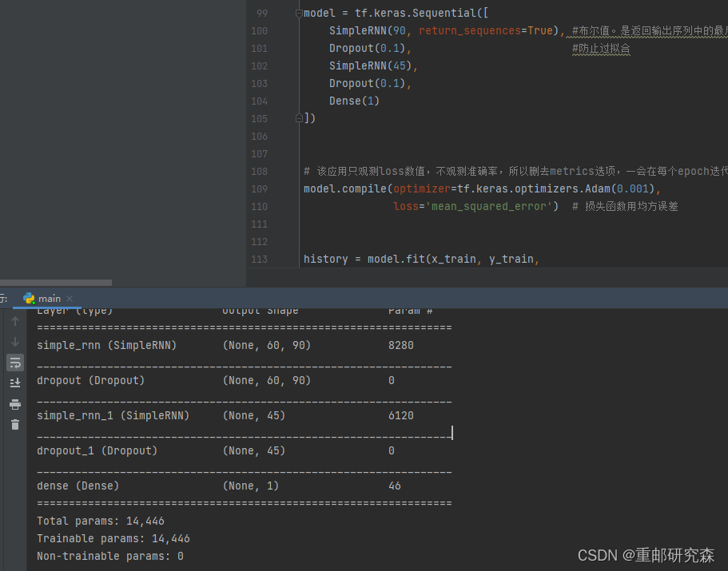Click line number 113 in the gutter

pos(259,260)
